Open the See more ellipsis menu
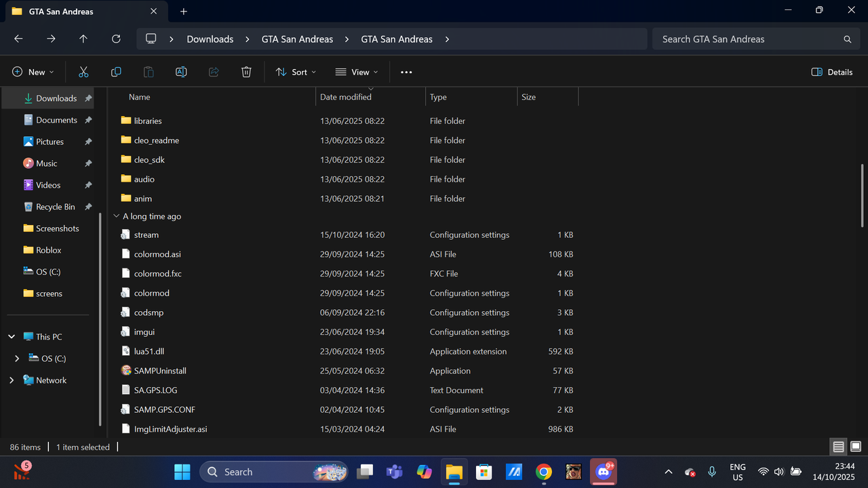This screenshot has width=868, height=488. [x=406, y=72]
